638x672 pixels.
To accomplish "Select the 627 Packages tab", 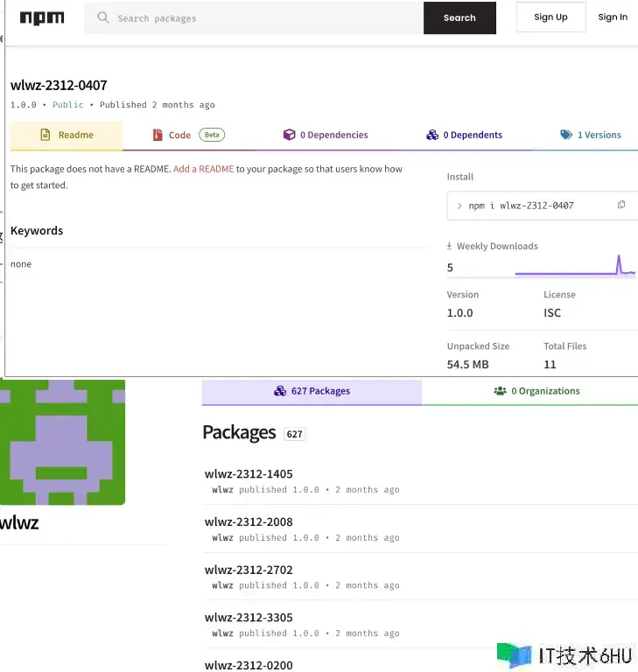I will [x=312, y=392].
